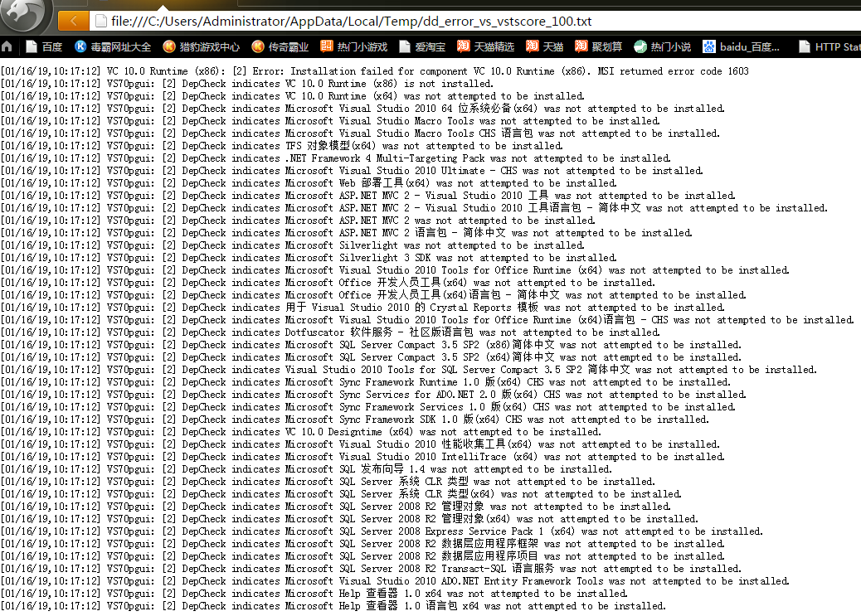The image size is (861, 616).
Task: Open the 热门小说 bookmark
Action: point(663,46)
